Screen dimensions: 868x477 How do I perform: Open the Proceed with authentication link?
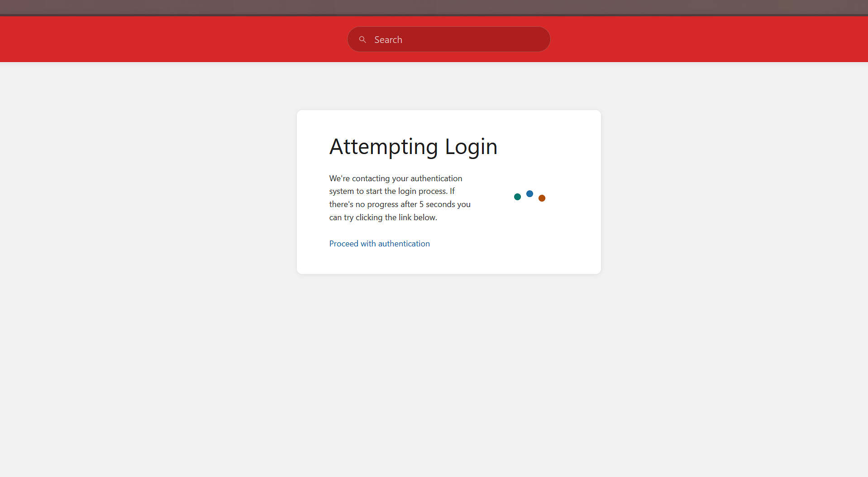point(379,243)
